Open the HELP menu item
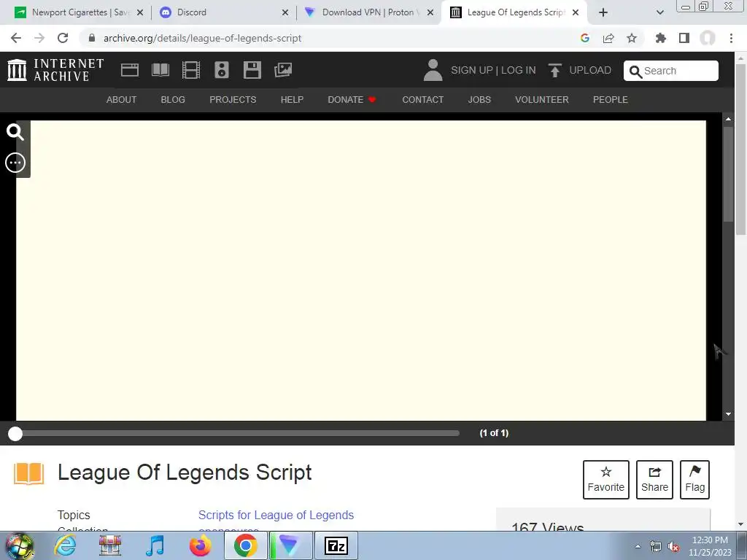Image resolution: width=747 pixels, height=560 pixels. 292,99
